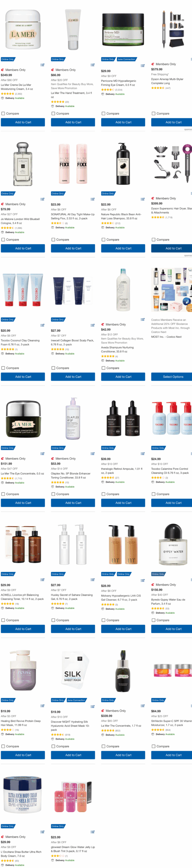This screenshot has width=192, height=868.
Task: Open Dyson Supersonic Hair Dryer product link
Action: point(171,211)
